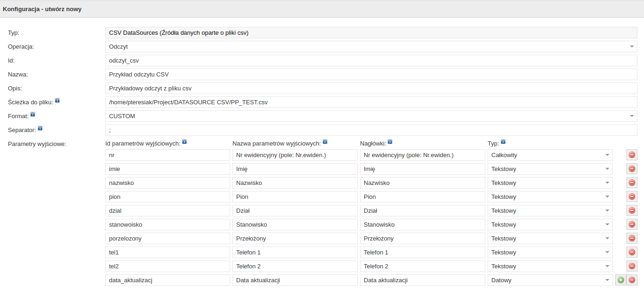
Task: Focus the Separator input field
Action: pos(371,130)
